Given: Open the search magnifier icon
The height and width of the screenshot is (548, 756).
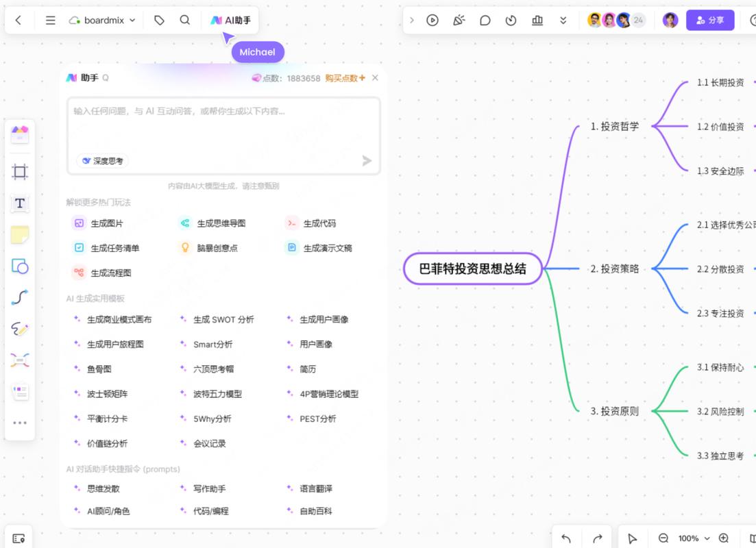Looking at the screenshot, I should [184, 20].
